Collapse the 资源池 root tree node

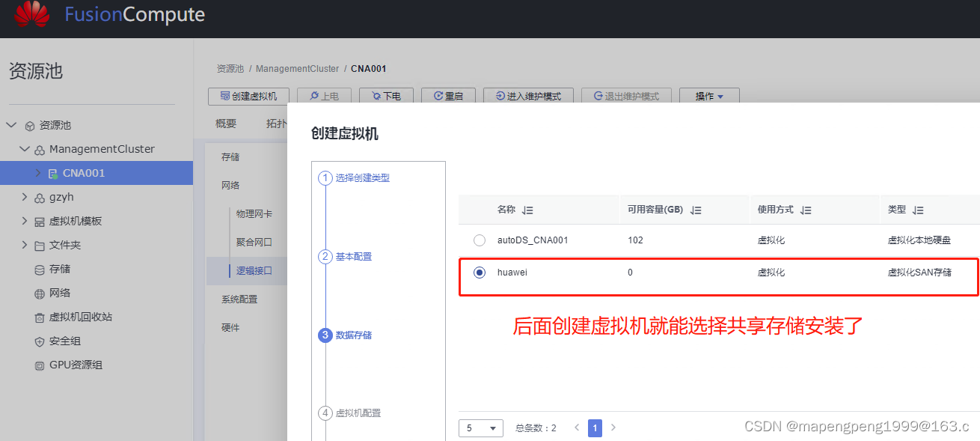coord(11,125)
